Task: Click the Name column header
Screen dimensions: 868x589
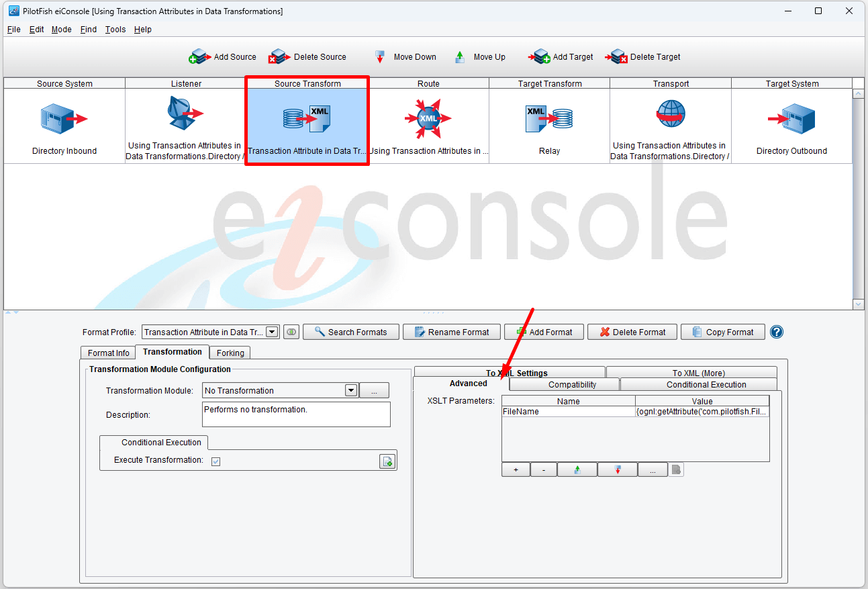Action: 568,401
